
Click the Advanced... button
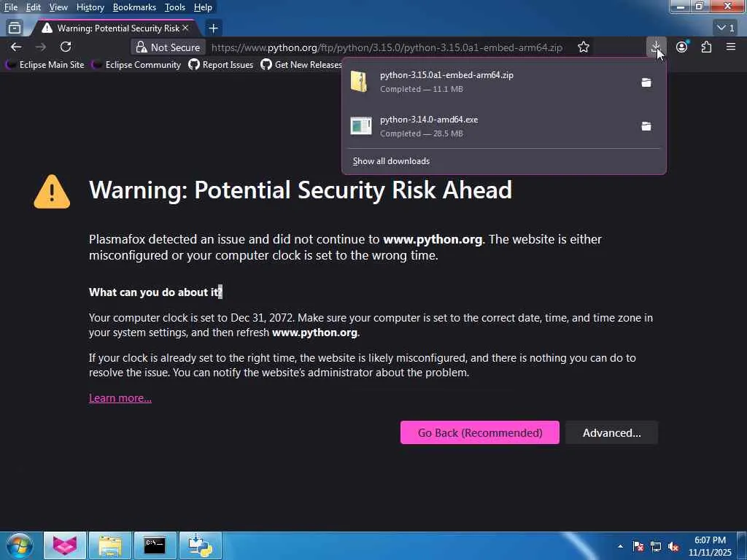pos(612,432)
